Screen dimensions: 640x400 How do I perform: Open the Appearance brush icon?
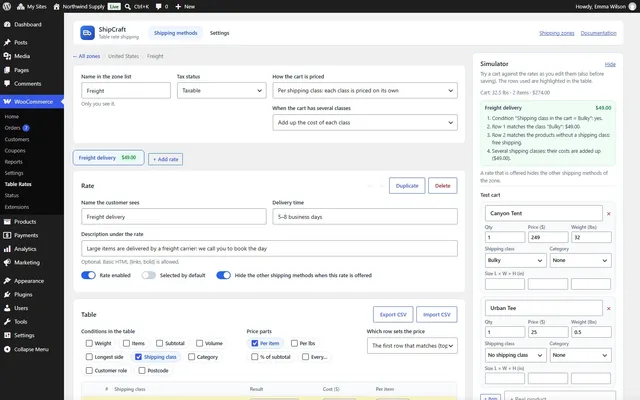click(7, 281)
